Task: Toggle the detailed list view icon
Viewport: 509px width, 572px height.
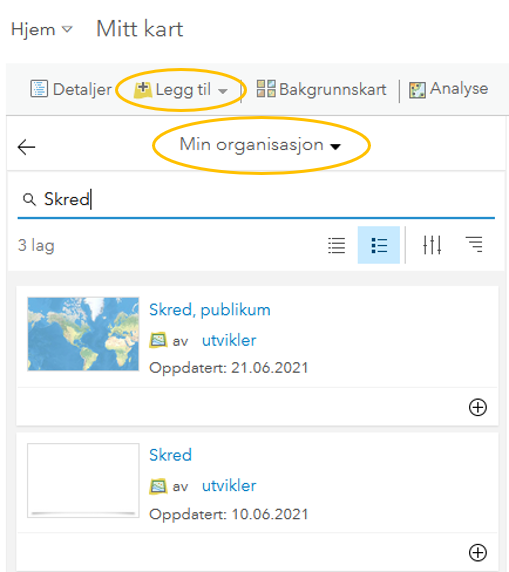Action: click(379, 245)
